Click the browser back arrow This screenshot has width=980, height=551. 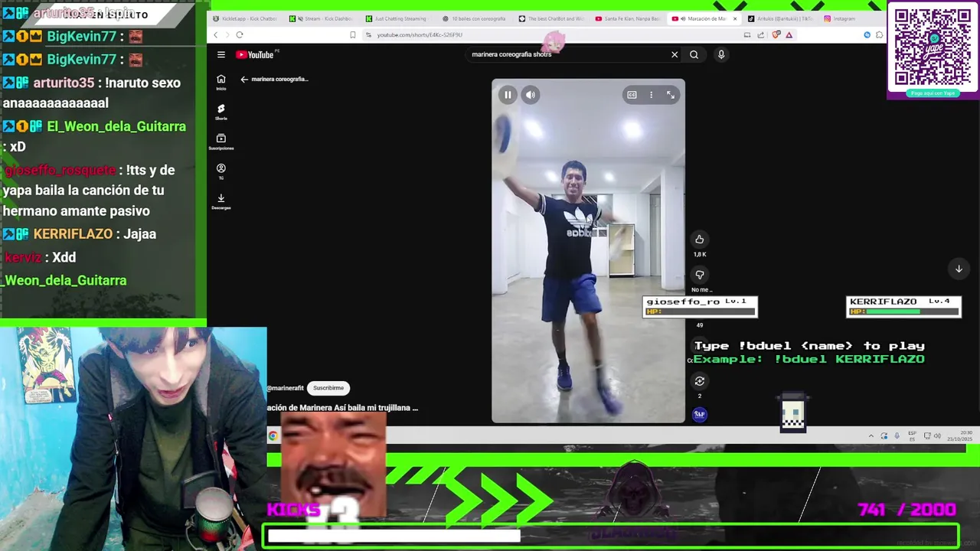pos(215,34)
